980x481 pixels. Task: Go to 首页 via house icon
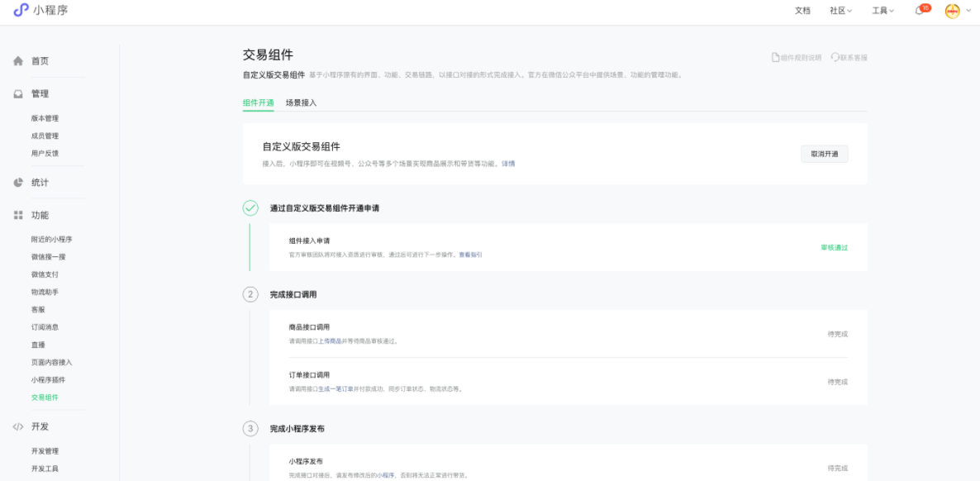pyautogui.click(x=18, y=61)
